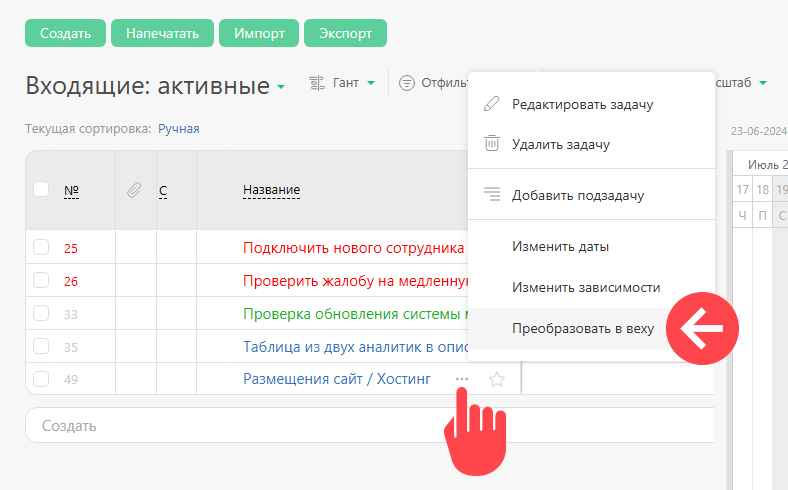
Task: Click the Напечатать button
Action: (x=162, y=33)
